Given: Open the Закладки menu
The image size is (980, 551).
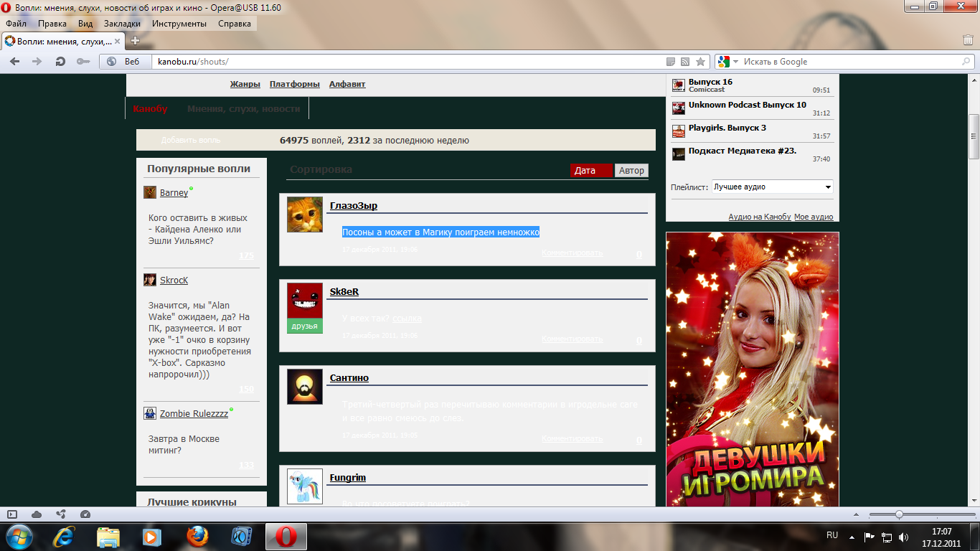Looking at the screenshot, I should point(122,24).
